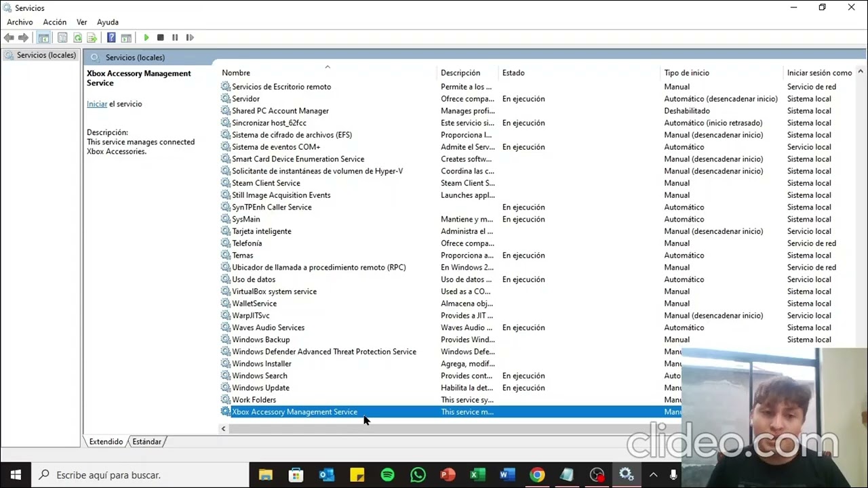
Task: Open PowerPoint from the taskbar
Action: coord(448,475)
